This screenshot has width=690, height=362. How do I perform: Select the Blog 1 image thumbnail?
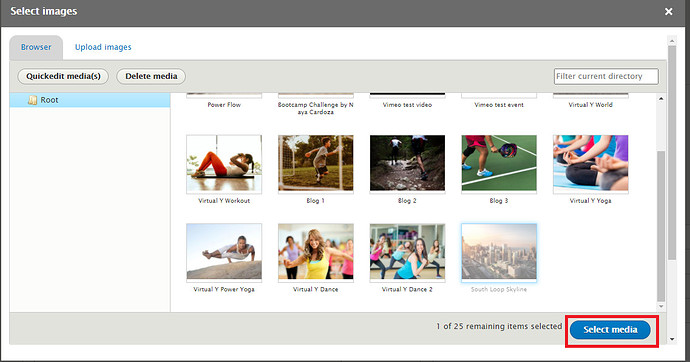(x=316, y=164)
